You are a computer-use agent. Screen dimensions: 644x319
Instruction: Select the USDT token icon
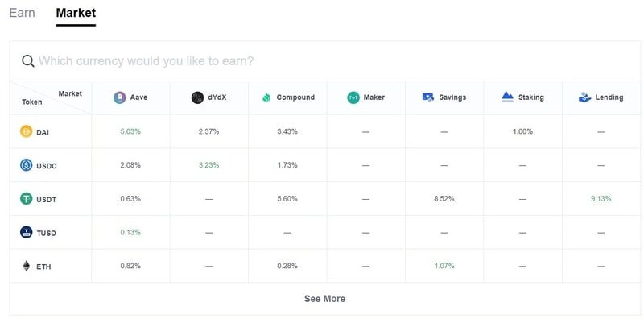[x=27, y=199]
